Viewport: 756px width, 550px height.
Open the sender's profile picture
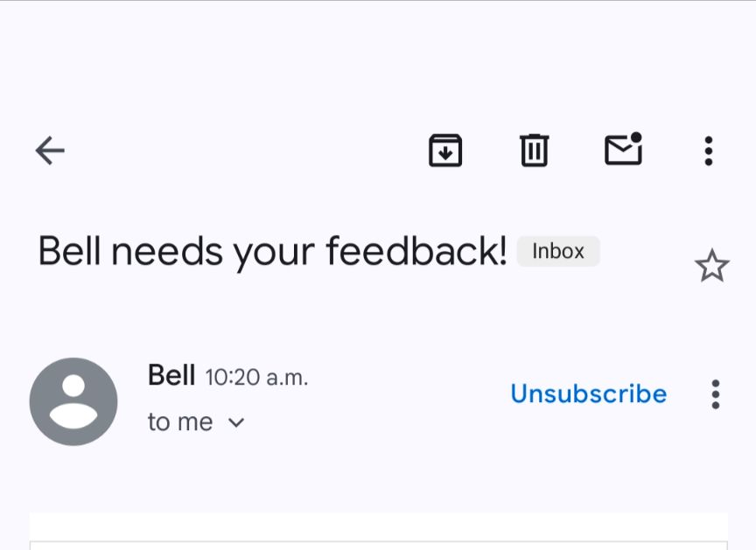tap(73, 401)
